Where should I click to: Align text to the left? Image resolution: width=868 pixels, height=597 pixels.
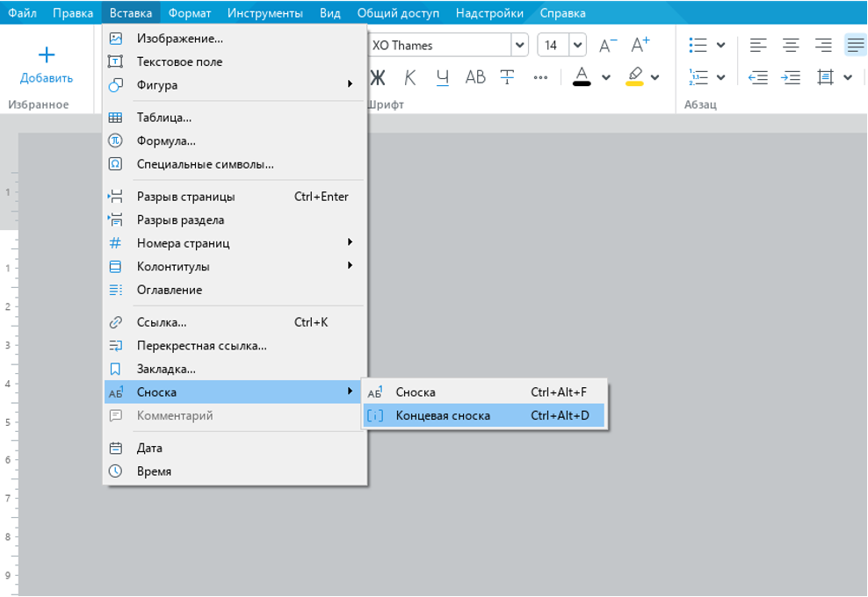[758, 46]
